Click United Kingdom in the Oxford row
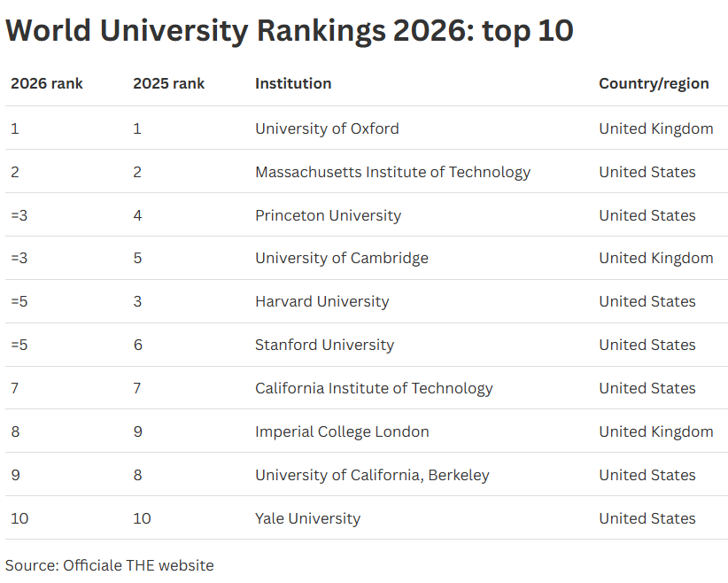Image resolution: width=728 pixels, height=583 pixels. pyautogui.click(x=655, y=128)
